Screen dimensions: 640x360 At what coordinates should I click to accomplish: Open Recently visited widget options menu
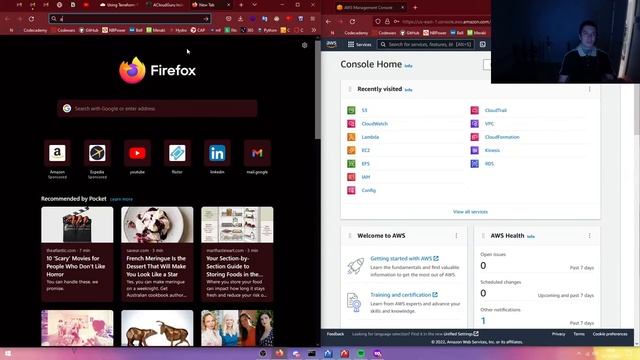(x=589, y=89)
